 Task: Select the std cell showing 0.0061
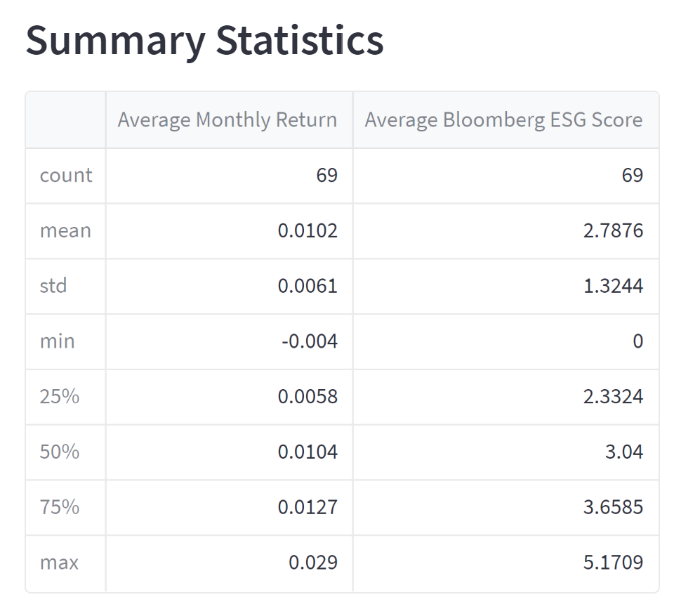pyautogui.click(x=308, y=286)
